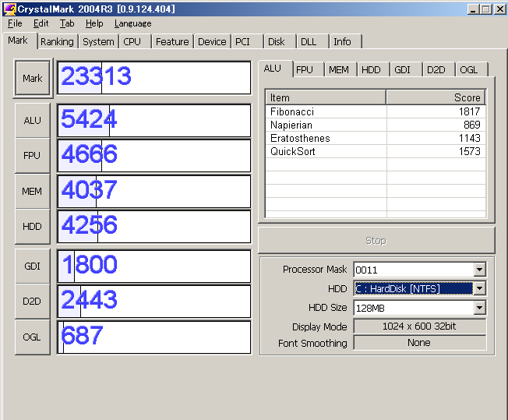
Task: Select the HDD results tab
Action: 372,69
